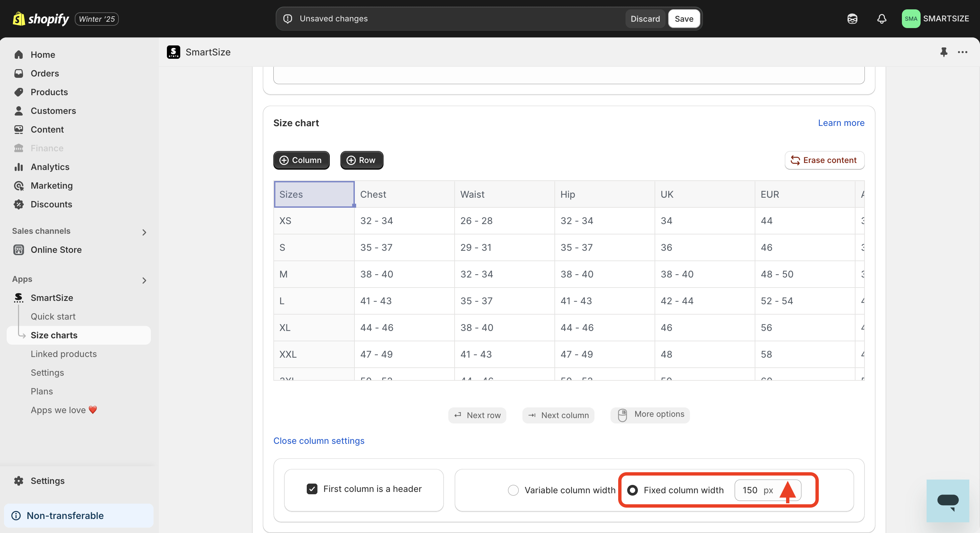Viewport: 980px width, 533px height.
Task: Click the Next row hint button
Action: click(477, 415)
